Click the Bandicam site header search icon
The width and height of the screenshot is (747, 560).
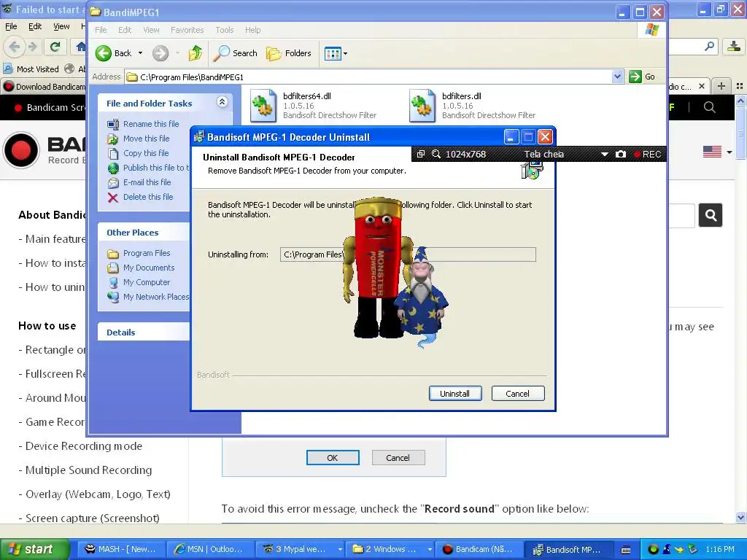(709, 108)
